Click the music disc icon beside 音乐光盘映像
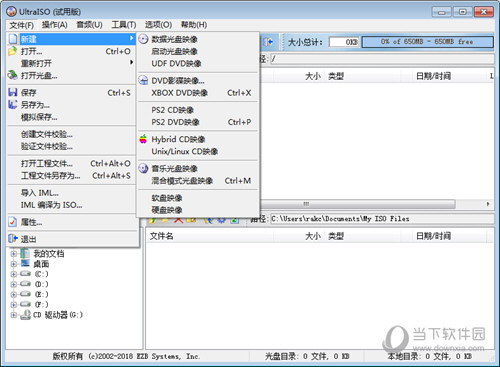Screen dimensions: 500x367 [143, 168]
